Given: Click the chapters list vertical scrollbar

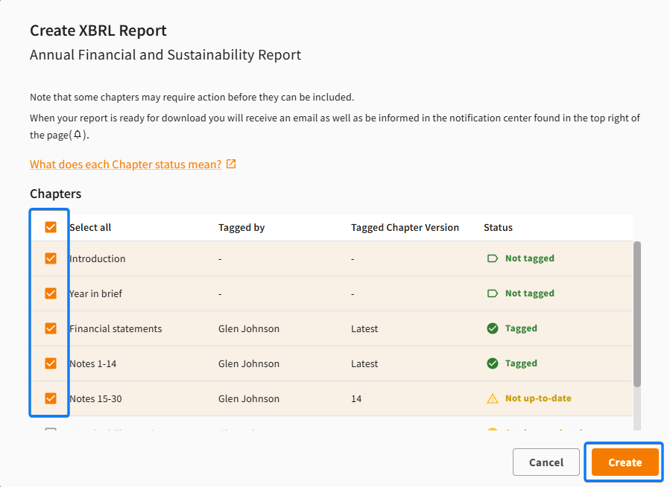Looking at the screenshot, I should click(637, 312).
